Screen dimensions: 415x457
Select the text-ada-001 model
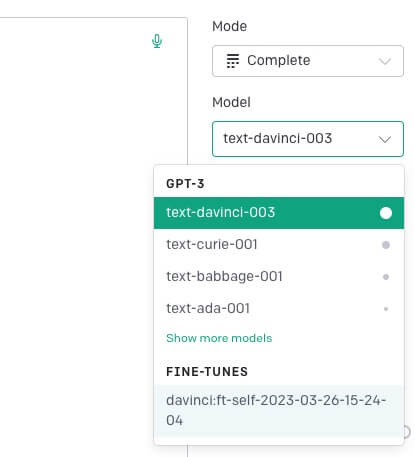[x=279, y=309]
